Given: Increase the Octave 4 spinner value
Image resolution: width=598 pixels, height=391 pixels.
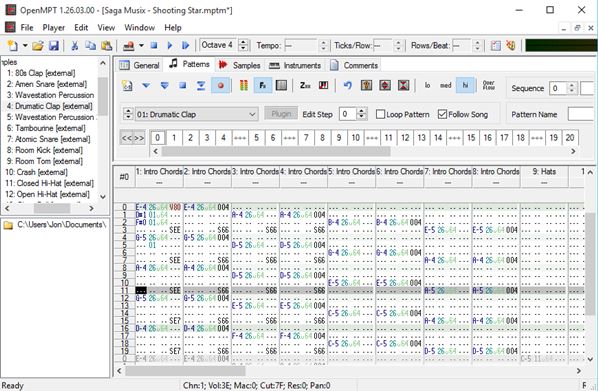Looking at the screenshot, I should [243, 42].
